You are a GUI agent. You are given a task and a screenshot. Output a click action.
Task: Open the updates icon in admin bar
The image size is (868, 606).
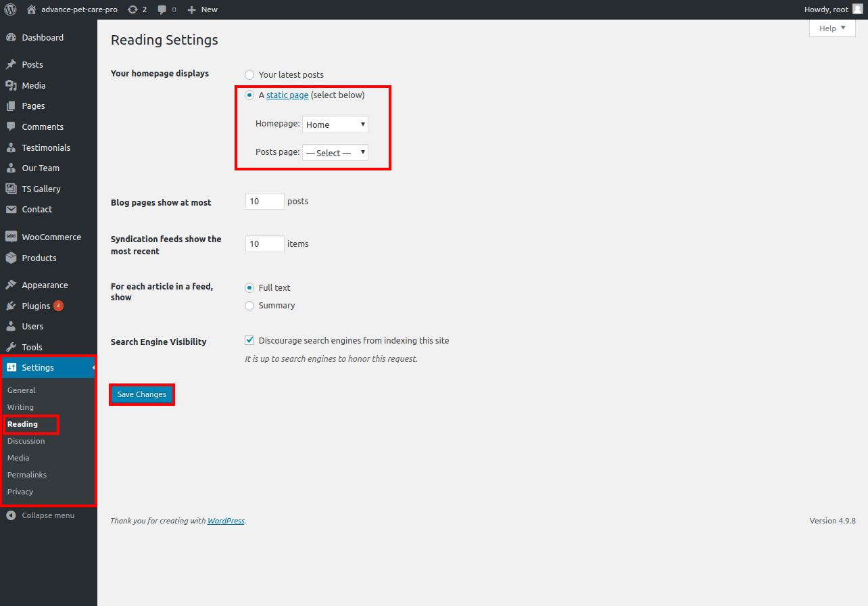tap(132, 9)
